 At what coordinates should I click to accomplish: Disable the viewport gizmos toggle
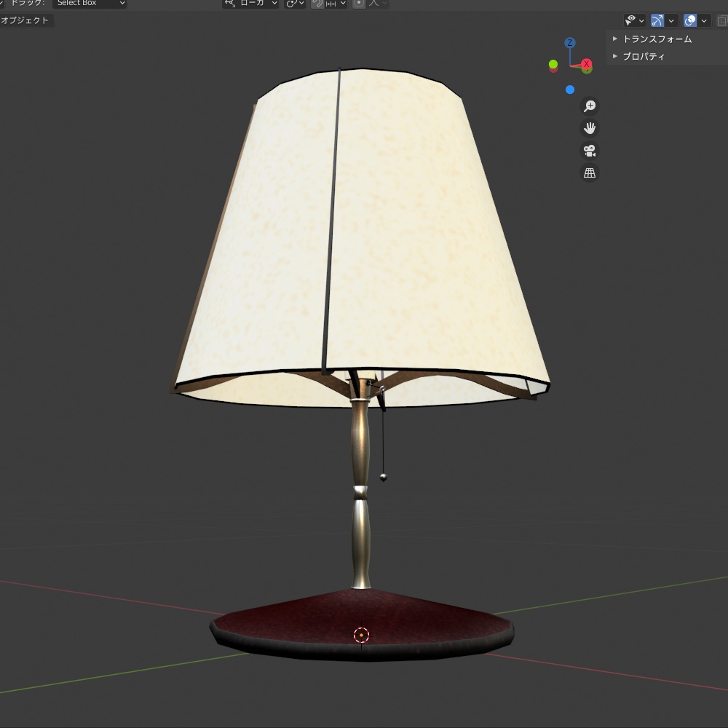[656, 20]
